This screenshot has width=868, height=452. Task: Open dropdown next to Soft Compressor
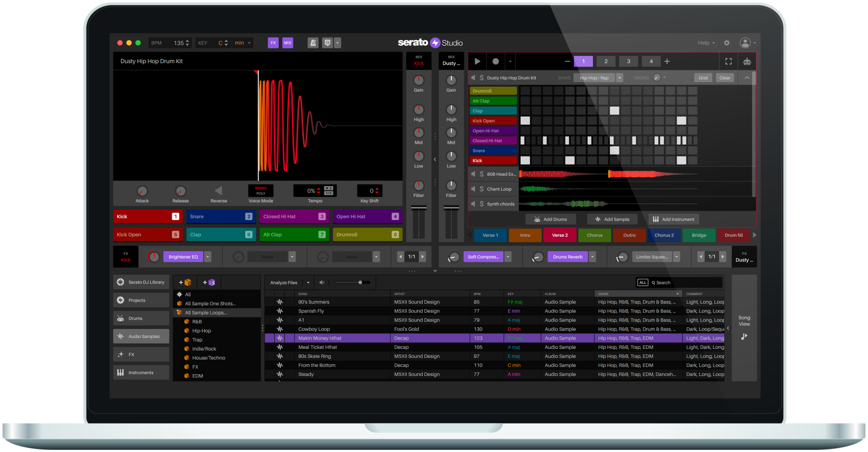pyautogui.click(x=508, y=257)
